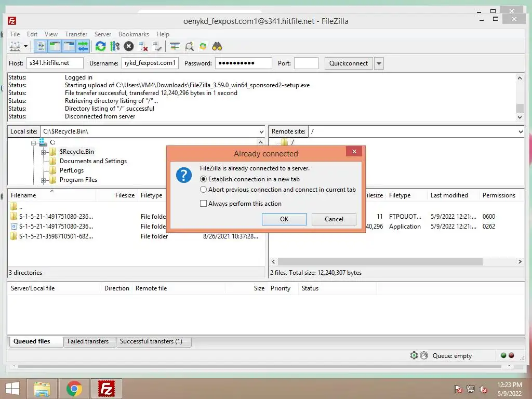Click the volume muted tray icon
This screenshot has width=532, height=399.
[483, 389]
